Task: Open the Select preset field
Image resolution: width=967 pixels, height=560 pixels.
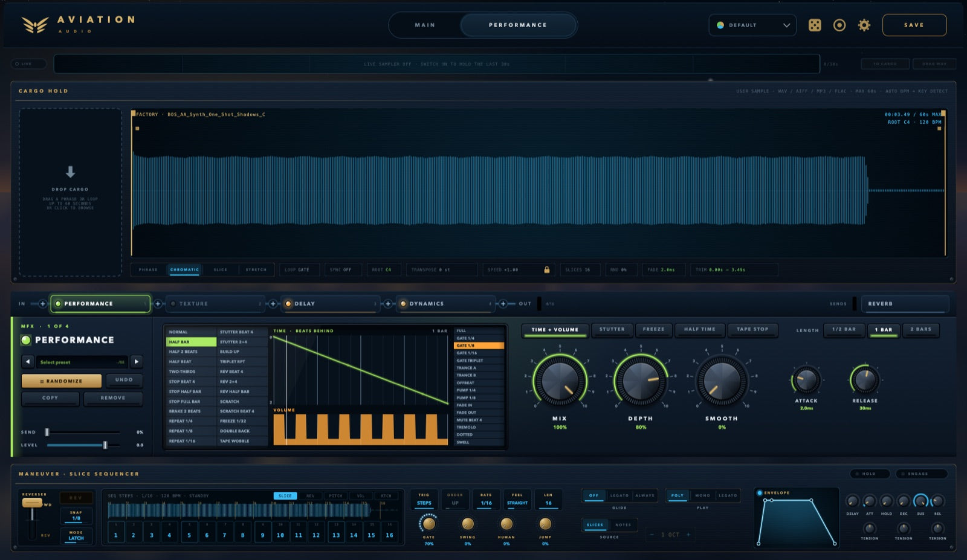Action: [82, 362]
